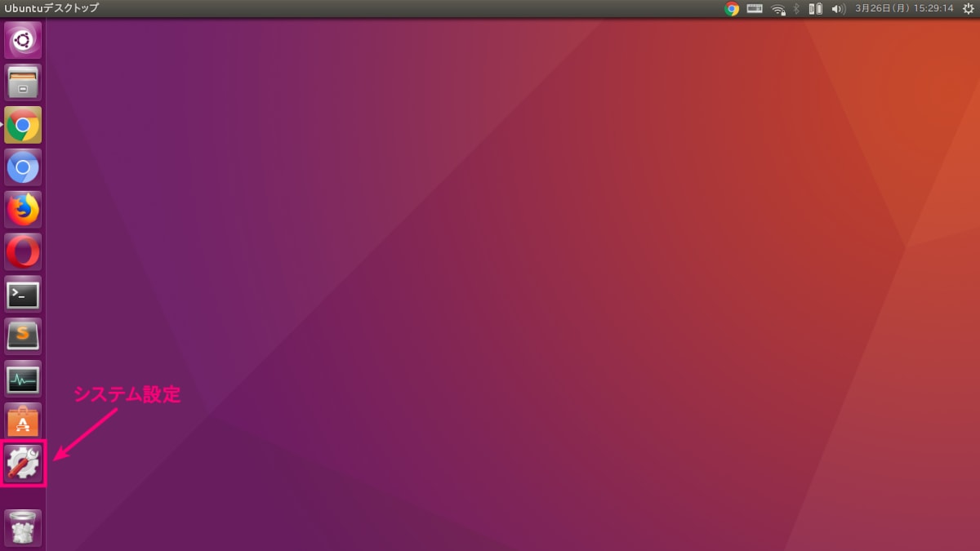Open Sublime Text from the launcher
This screenshot has height=551, width=980.
(x=23, y=337)
